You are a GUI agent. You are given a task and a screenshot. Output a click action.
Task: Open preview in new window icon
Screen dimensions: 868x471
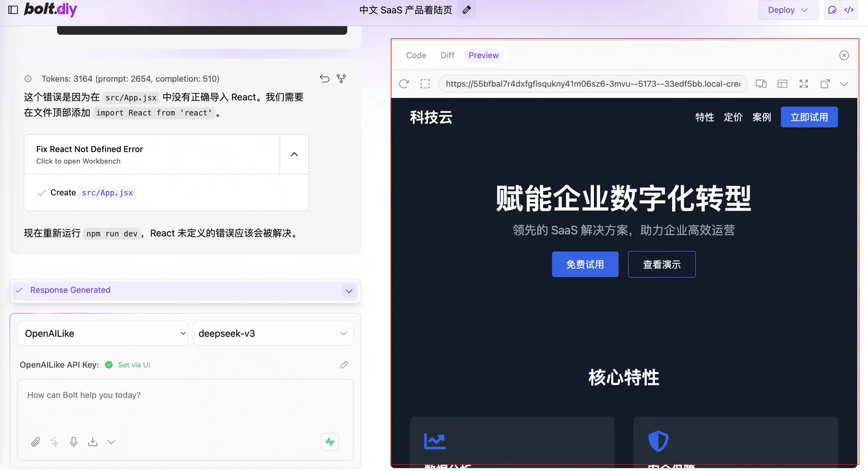[x=825, y=84]
